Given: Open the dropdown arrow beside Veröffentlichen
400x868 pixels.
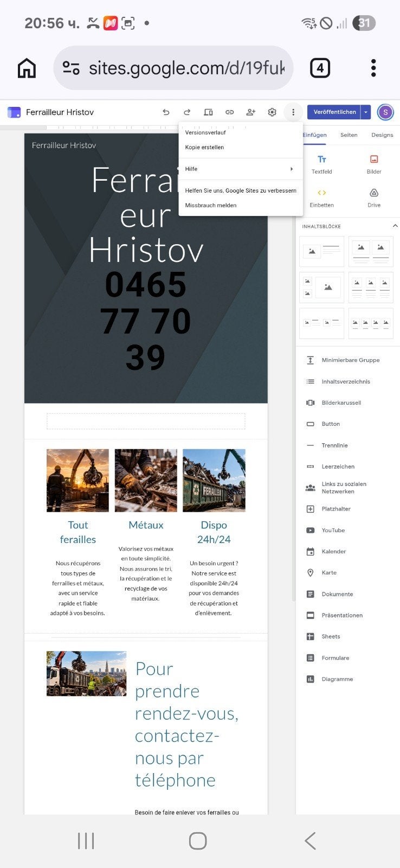Looking at the screenshot, I should click(x=366, y=112).
